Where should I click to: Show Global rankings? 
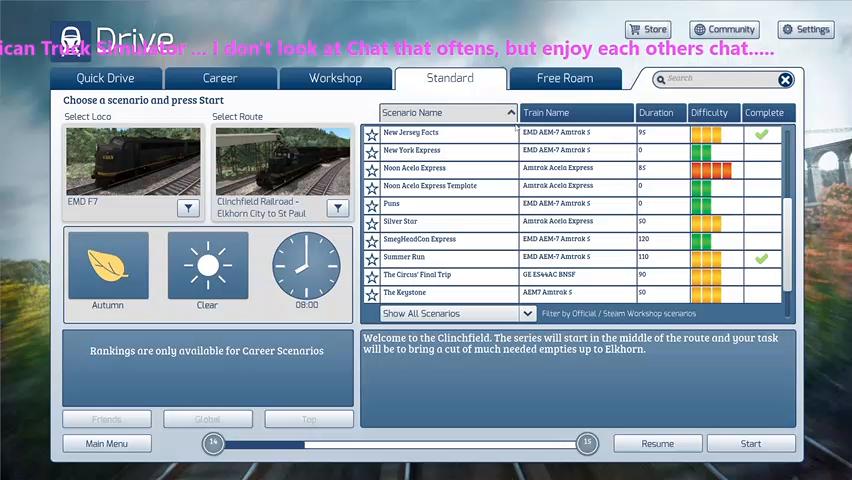pos(208,419)
